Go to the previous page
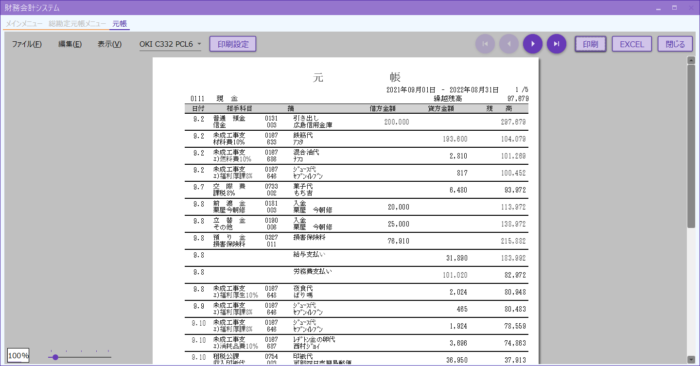The height and width of the screenshot is (366, 700). tap(508, 44)
